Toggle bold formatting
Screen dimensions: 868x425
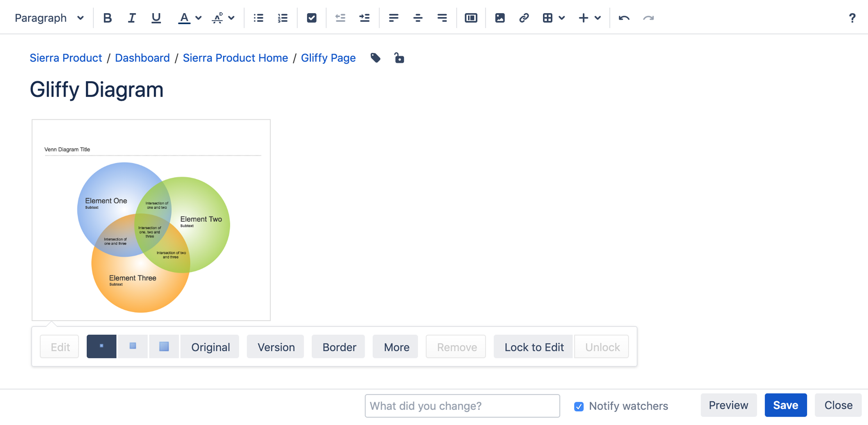point(108,18)
